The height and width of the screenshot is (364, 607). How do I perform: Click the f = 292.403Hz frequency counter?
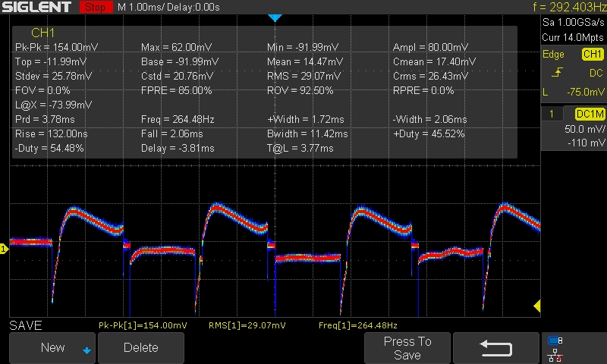pyautogui.click(x=570, y=7)
